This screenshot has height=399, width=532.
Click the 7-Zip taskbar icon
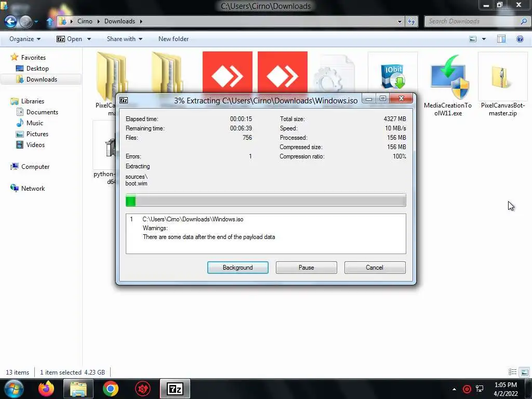pyautogui.click(x=175, y=389)
